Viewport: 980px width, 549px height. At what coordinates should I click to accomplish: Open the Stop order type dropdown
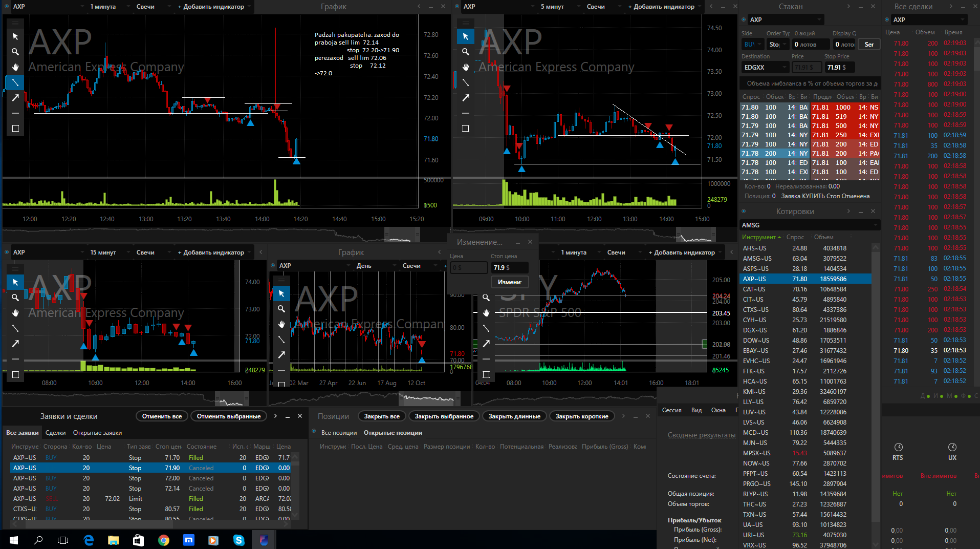click(777, 45)
